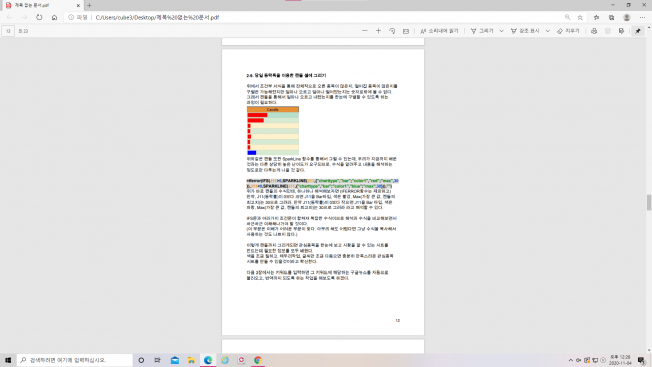Open File Explorer on taskbar
652x367 pixels.
click(191, 360)
